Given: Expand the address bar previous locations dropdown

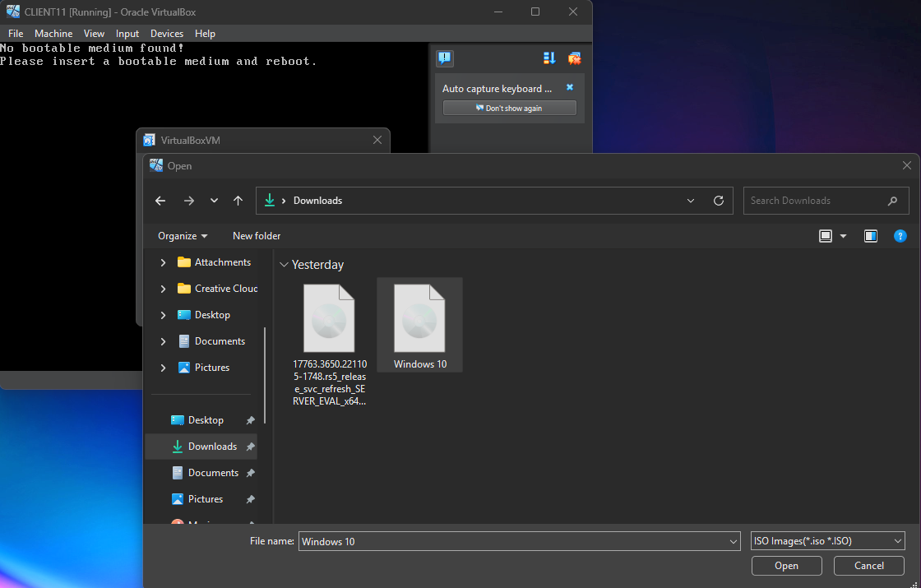Looking at the screenshot, I should (691, 201).
